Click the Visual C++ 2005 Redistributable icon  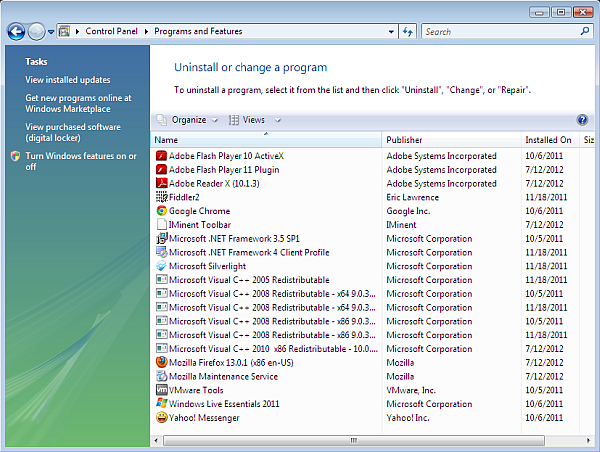tap(161, 280)
